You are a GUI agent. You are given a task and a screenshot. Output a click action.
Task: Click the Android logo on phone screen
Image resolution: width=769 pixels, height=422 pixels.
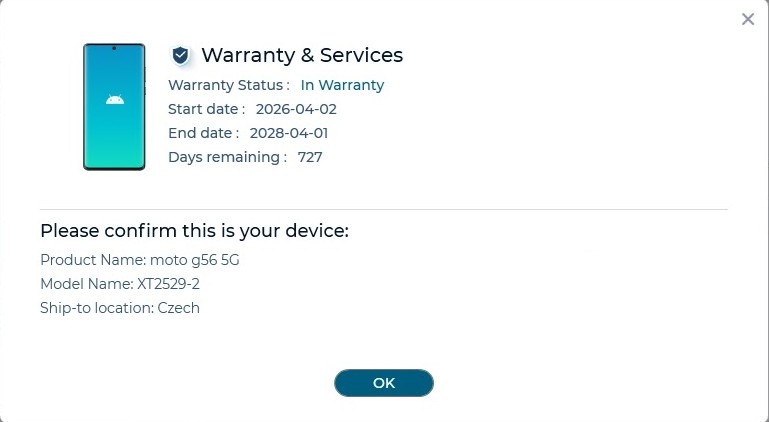point(113,100)
